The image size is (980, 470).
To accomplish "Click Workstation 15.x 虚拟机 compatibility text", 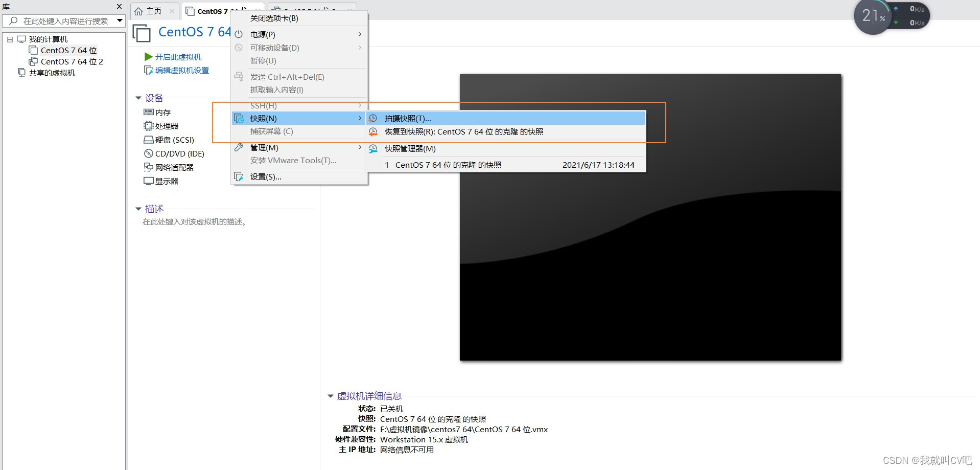I will (x=424, y=439).
